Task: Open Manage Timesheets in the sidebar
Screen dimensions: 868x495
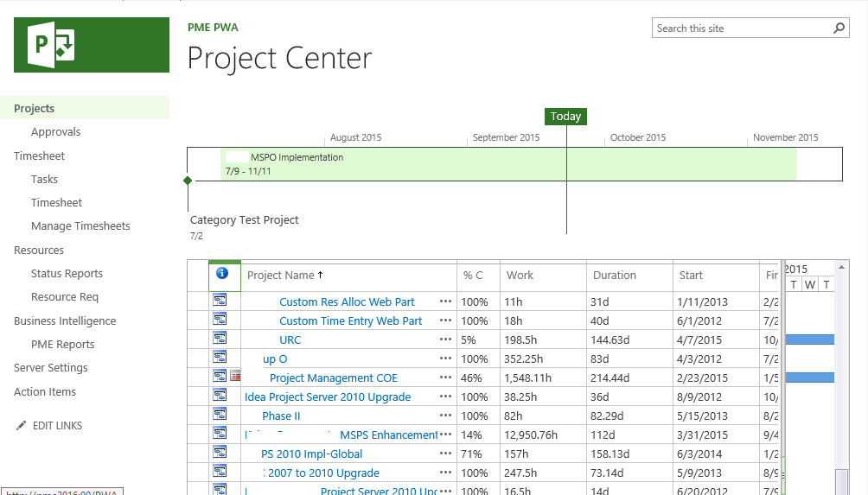Action: click(x=80, y=225)
